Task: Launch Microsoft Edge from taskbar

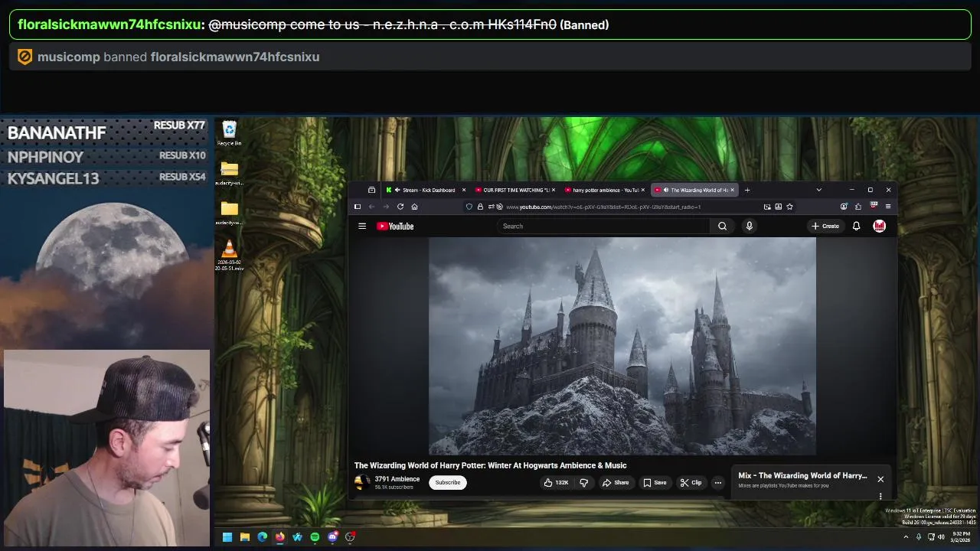Action: click(x=262, y=537)
